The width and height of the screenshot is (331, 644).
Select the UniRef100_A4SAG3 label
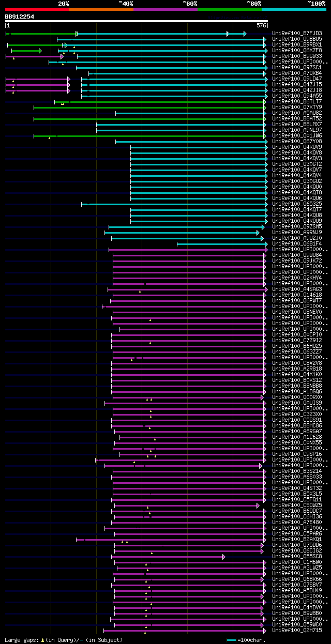click(x=297, y=289)
